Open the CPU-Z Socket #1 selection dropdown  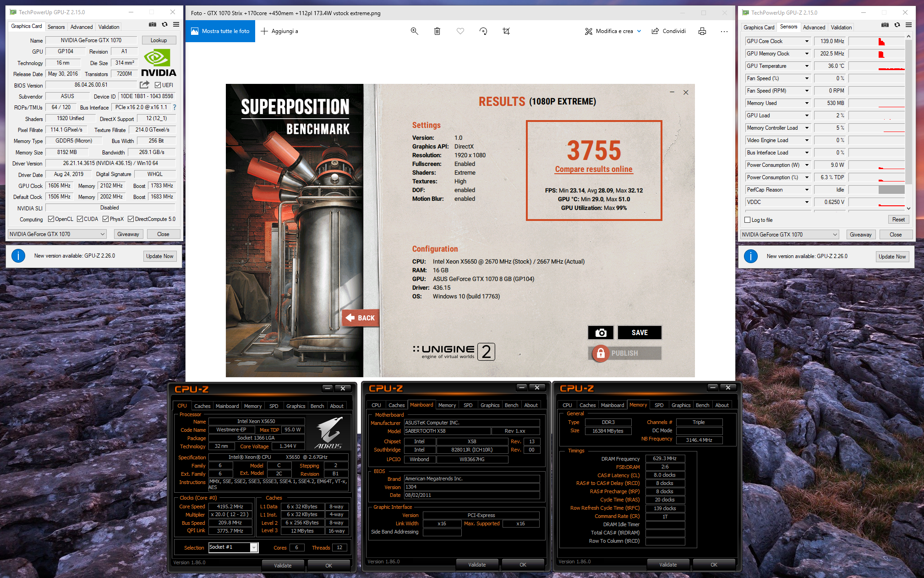[254, 547]
